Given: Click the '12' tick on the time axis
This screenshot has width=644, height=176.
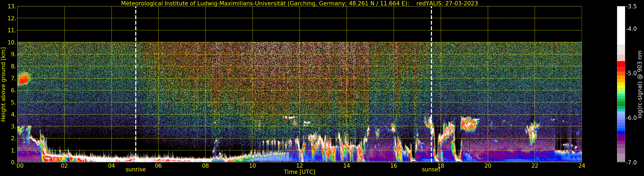Looking at the screenshot, I should (x=300, y=166).
